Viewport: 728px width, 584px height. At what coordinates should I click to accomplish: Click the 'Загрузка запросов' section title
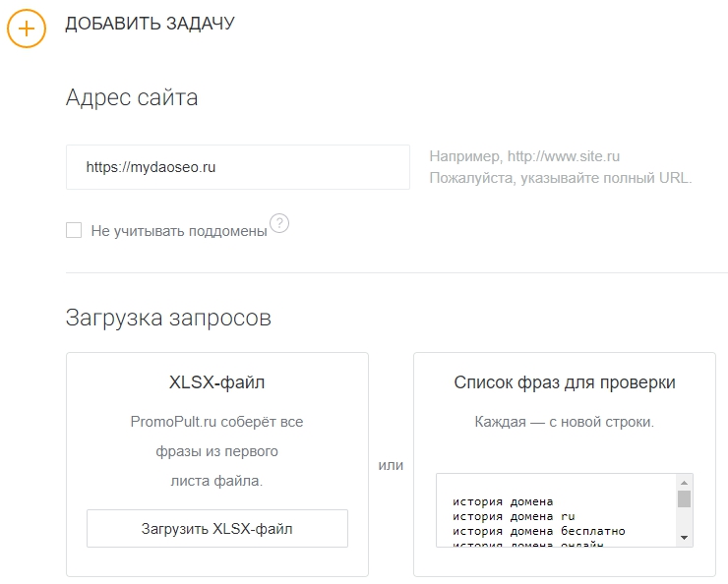[x=168, y=318]
